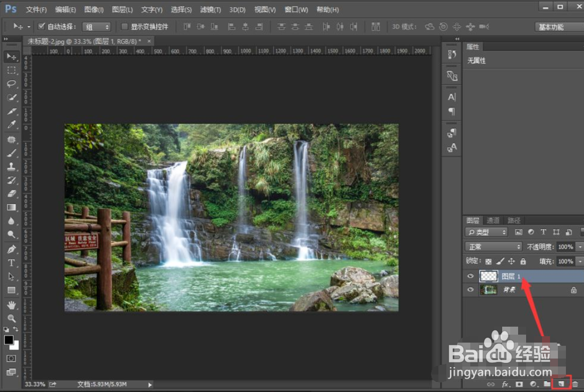Click the 图层 1 layer thumbnail
Viewport: 584px width, 392px height.
[488, 276]
